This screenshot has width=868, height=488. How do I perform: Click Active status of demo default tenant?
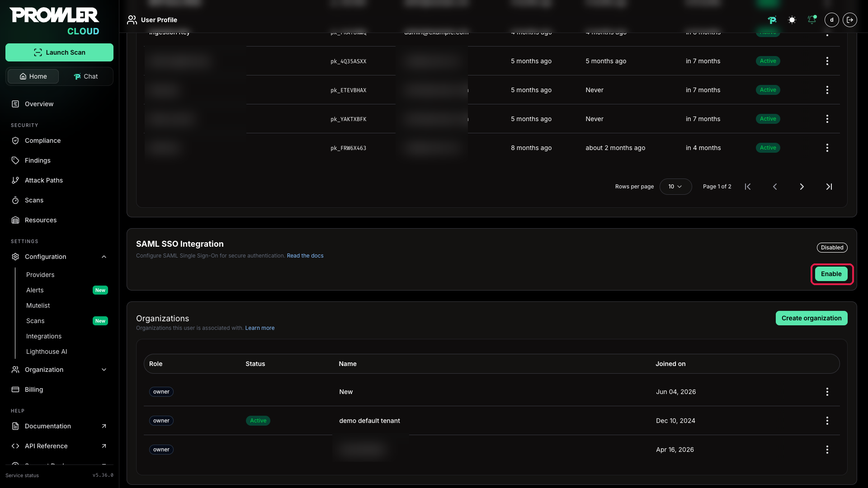coord(258,421)
